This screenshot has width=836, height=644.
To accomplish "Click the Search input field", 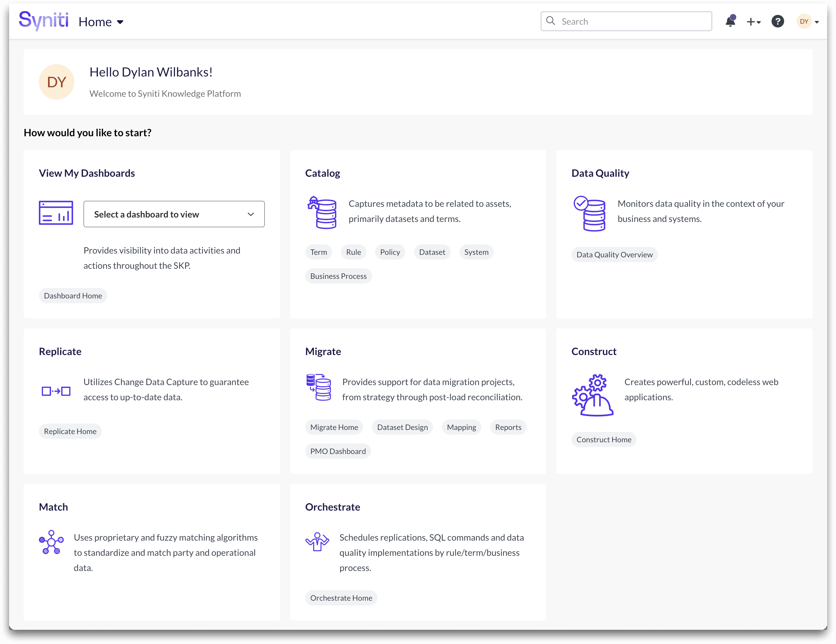I will point(625,21).
